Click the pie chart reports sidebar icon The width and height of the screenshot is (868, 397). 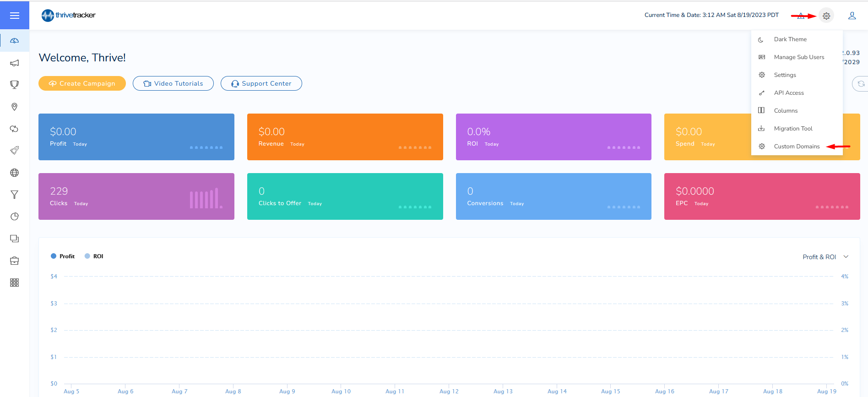(15, 217)
